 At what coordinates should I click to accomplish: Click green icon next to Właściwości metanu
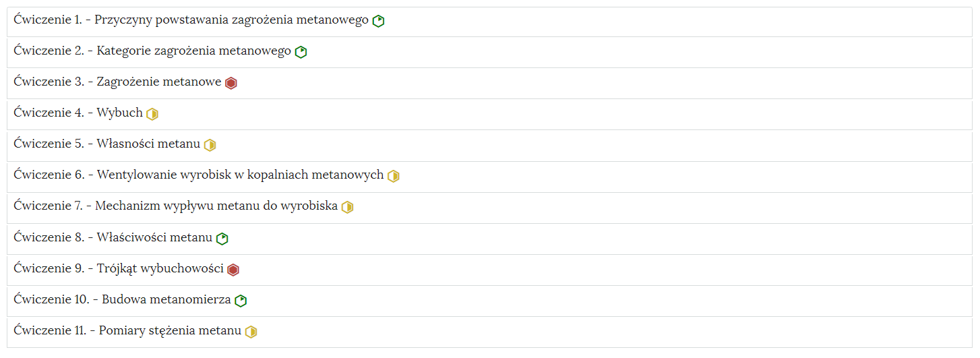[222, 239]
